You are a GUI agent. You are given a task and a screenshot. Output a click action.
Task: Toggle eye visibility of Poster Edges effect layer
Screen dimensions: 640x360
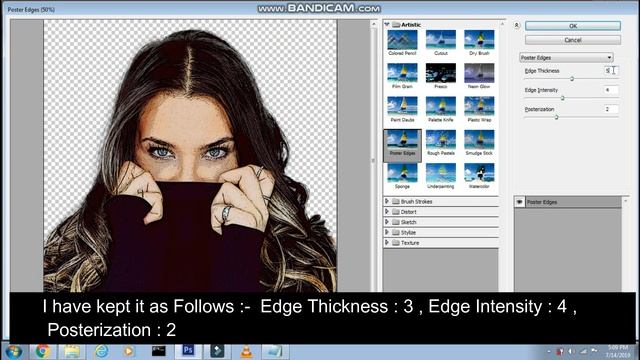point(519,202)
